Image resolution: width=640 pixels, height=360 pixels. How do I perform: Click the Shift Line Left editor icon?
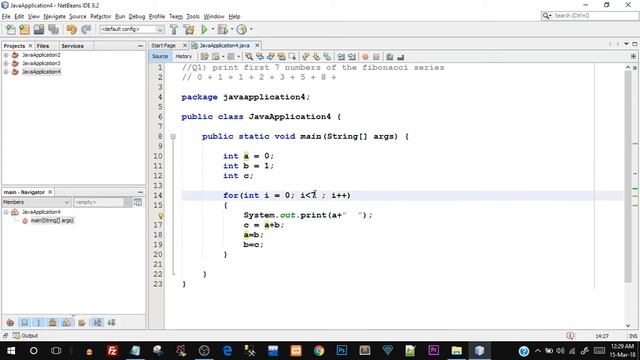[341, 57]
